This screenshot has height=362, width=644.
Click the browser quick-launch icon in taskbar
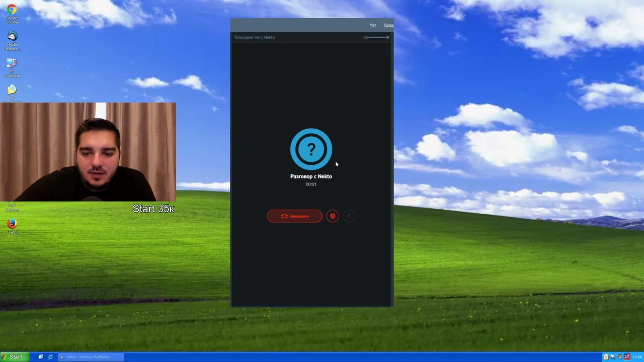(50, 357)
